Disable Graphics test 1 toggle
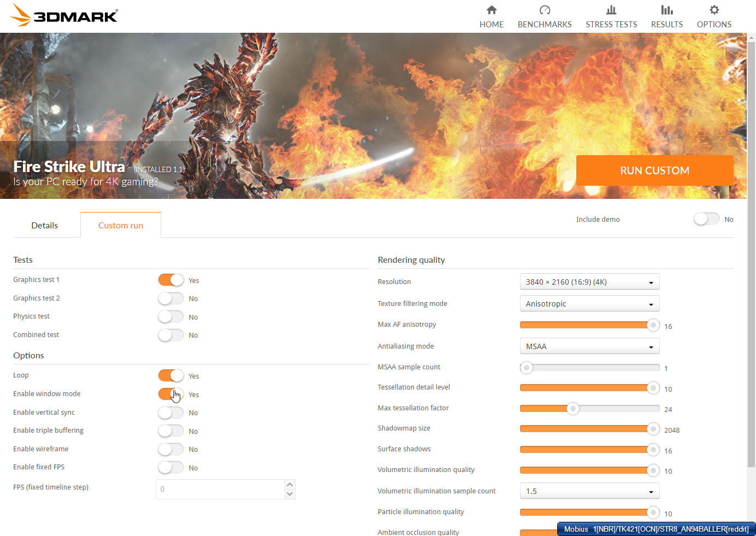 [x=171, y=280]
